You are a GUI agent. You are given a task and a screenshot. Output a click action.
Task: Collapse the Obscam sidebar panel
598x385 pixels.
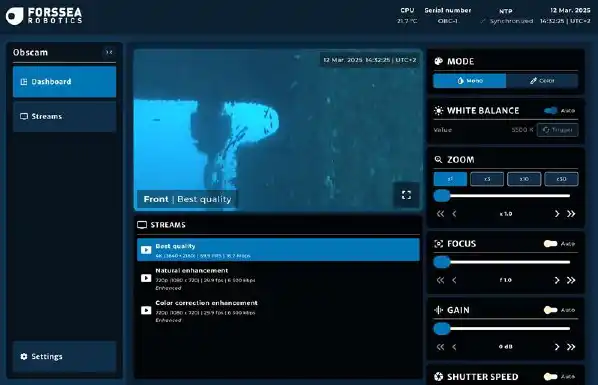coord(109,52)
